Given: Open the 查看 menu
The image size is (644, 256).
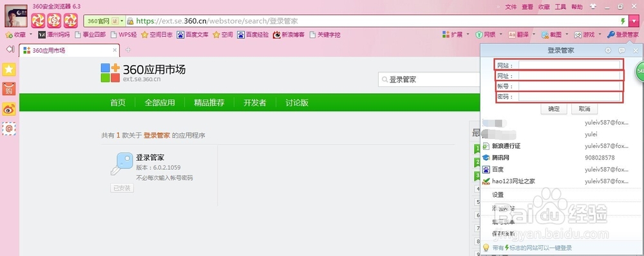Looking at the screenshot, I should (527, 6).
